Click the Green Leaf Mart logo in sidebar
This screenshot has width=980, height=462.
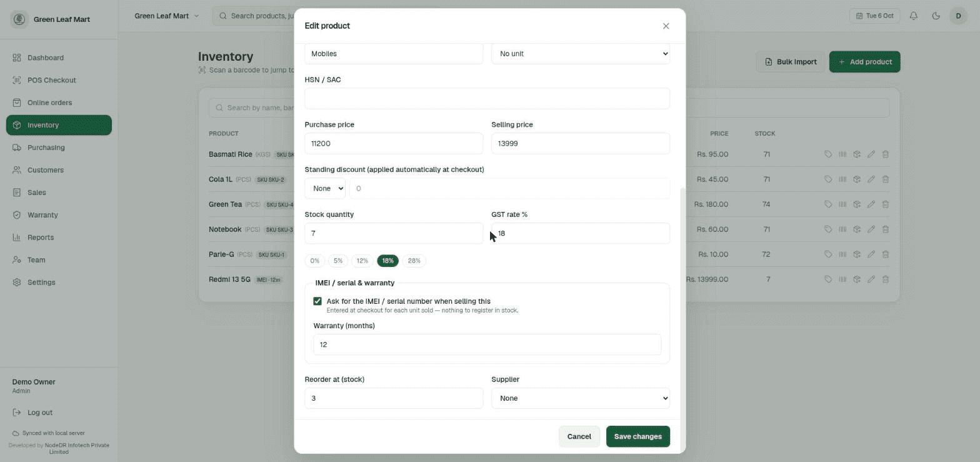coord(19,19)
